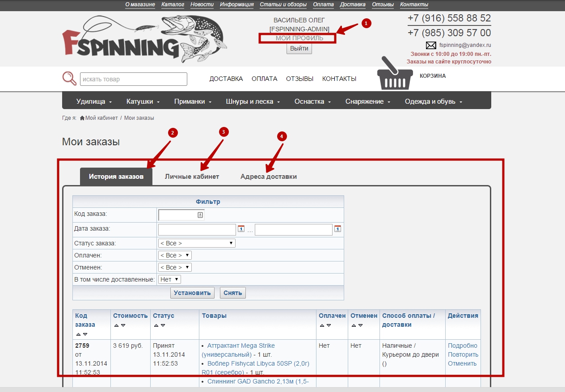Expand В том числе доставленные dropdown
This screenshot has height=392, width=565.
coord(169,279)
